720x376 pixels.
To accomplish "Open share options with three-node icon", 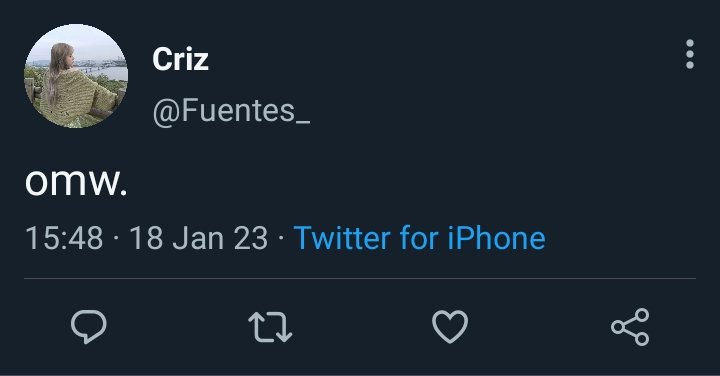I will tap(630, 327).
